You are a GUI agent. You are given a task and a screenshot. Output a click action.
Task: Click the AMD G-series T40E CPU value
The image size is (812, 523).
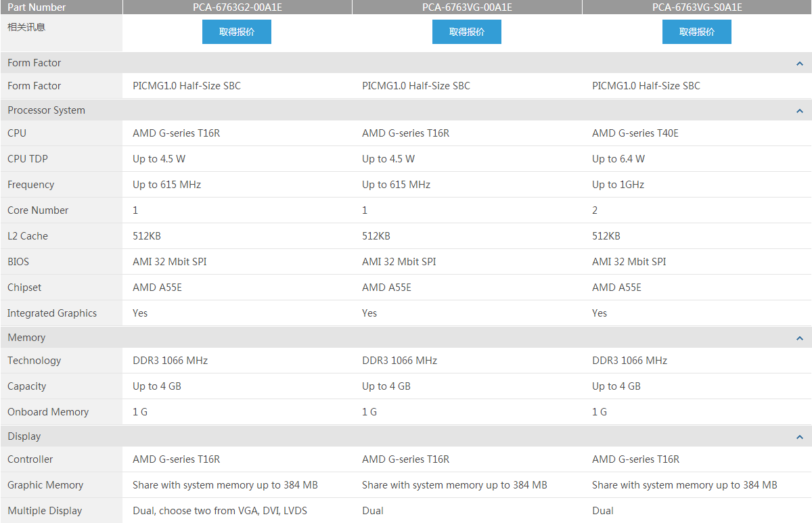[635, 133]
